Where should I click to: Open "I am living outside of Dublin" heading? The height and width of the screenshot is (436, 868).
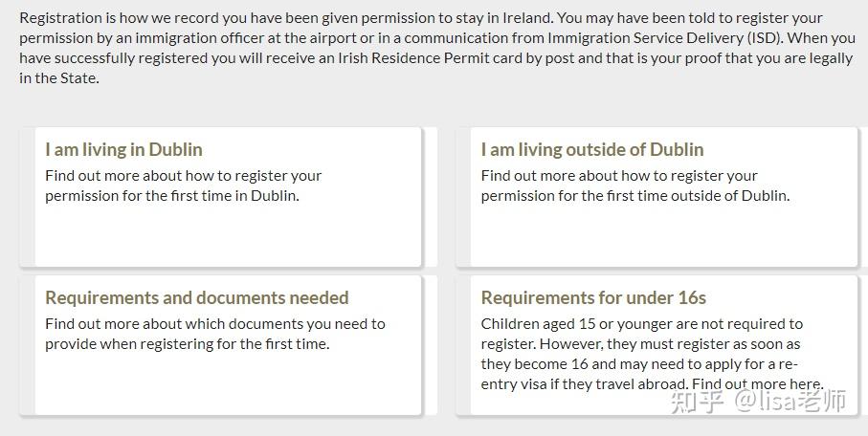[x=591, y=149]
